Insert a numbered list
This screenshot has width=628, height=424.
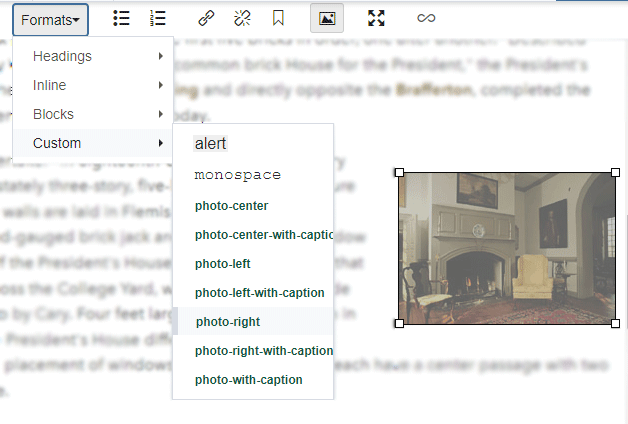tap(158, 18)
